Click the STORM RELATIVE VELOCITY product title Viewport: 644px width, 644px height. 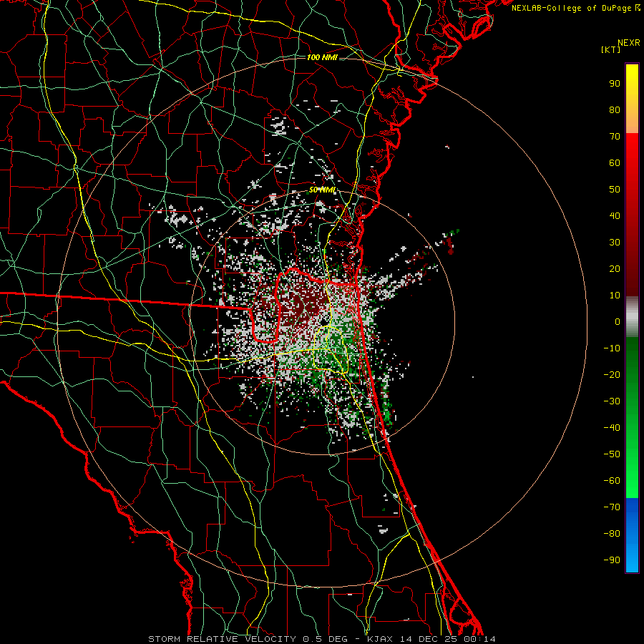click(222, 639)
